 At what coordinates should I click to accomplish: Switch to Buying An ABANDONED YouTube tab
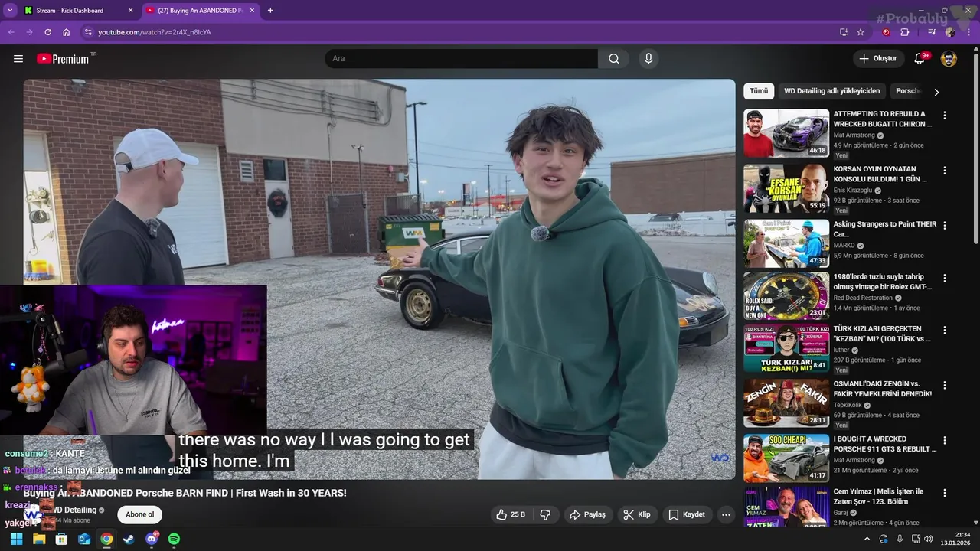201,11
